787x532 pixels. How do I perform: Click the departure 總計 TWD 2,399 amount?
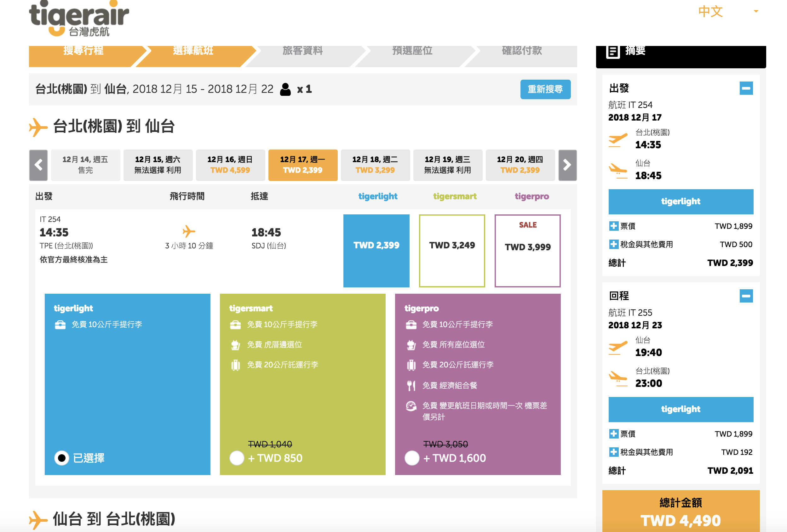click(730, 263)
